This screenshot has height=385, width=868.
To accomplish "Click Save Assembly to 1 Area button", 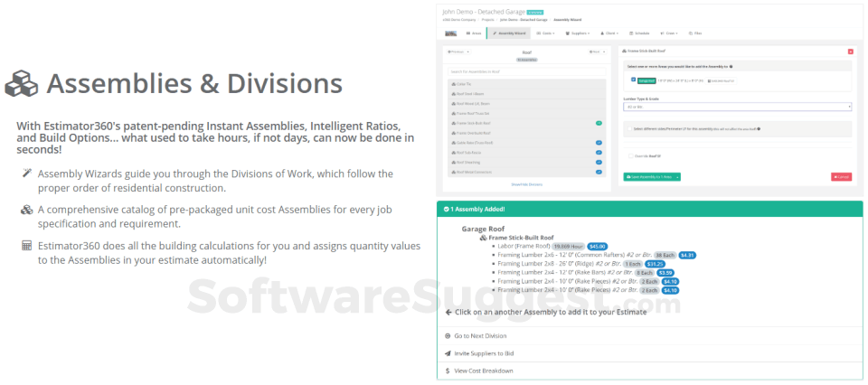I will pyautogui.click(x=649, y=177).
